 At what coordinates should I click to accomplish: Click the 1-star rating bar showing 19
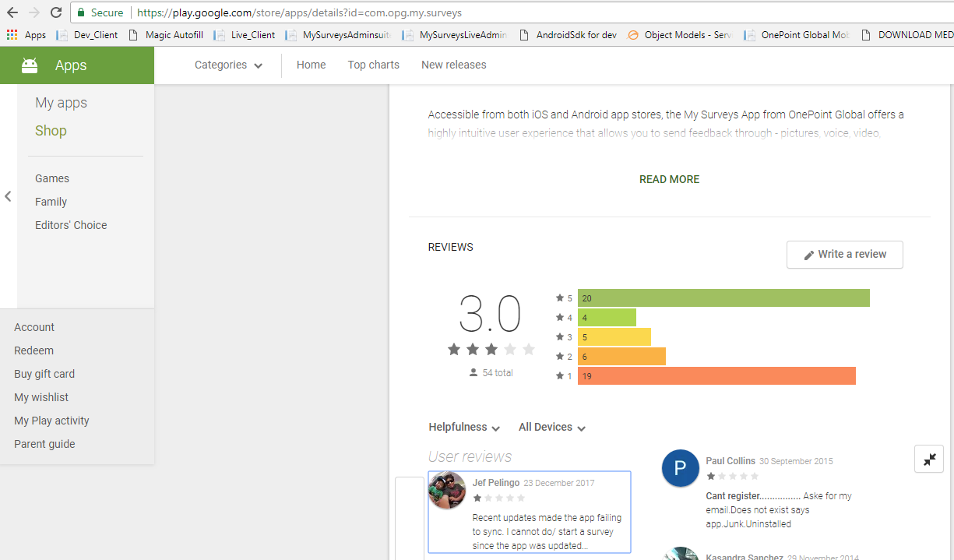pyautogui.click(x=716, y=376)
